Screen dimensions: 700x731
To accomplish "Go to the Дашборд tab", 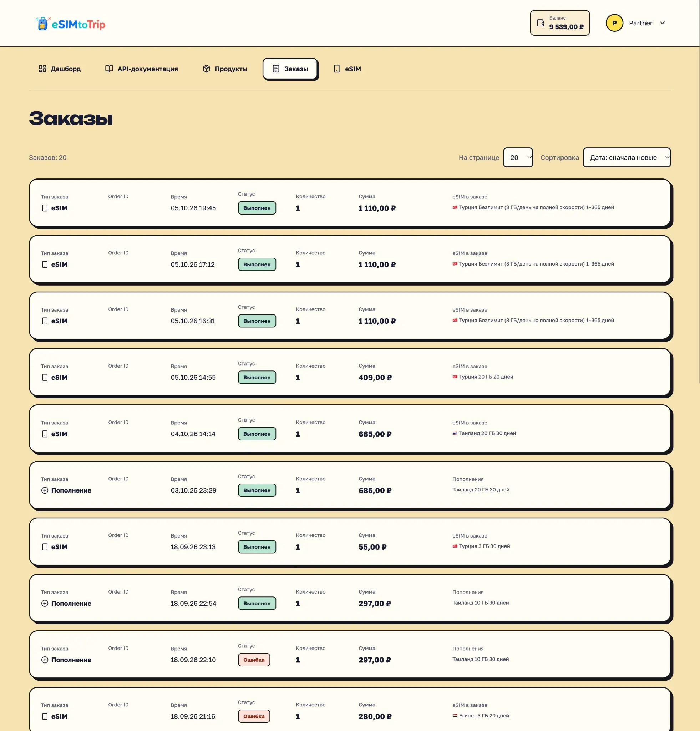I will 60,69.
